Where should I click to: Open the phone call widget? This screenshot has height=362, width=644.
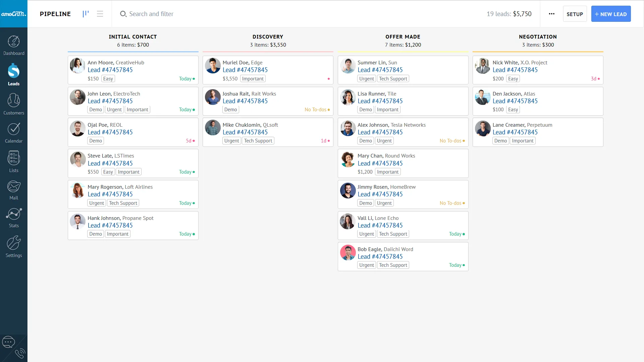pos(20,353)
